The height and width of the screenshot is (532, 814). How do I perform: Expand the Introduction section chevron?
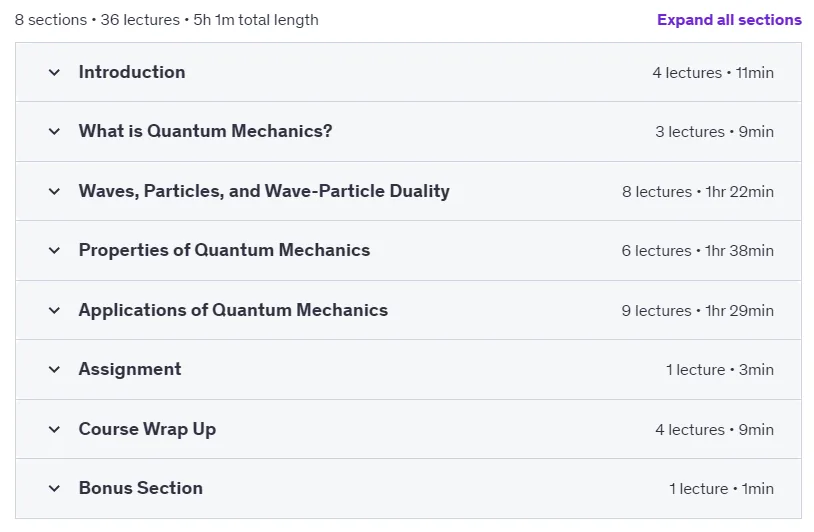[54, 72]
